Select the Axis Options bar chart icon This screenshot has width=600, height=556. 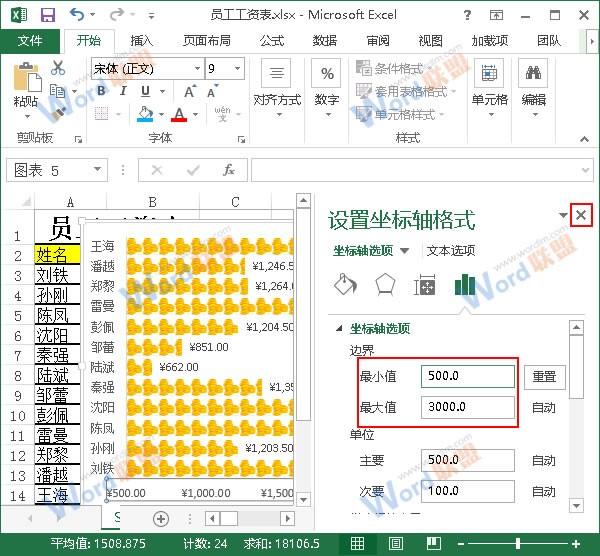(x=465, y=285)
